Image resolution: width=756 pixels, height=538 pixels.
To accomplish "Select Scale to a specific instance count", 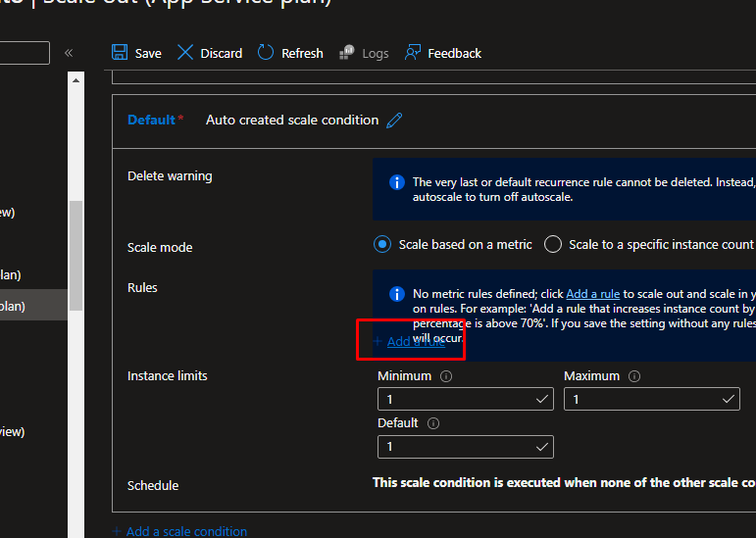I will [553, 244].
